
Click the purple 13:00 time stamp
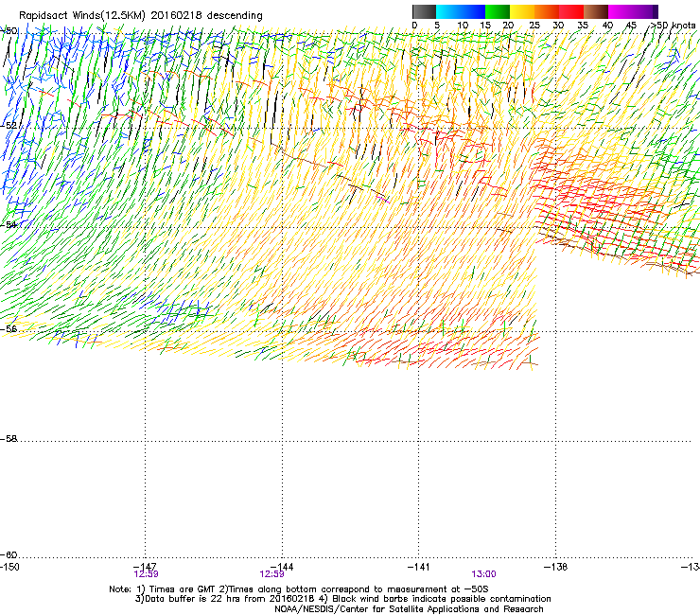pyautogui.click(x=484, y=574)
